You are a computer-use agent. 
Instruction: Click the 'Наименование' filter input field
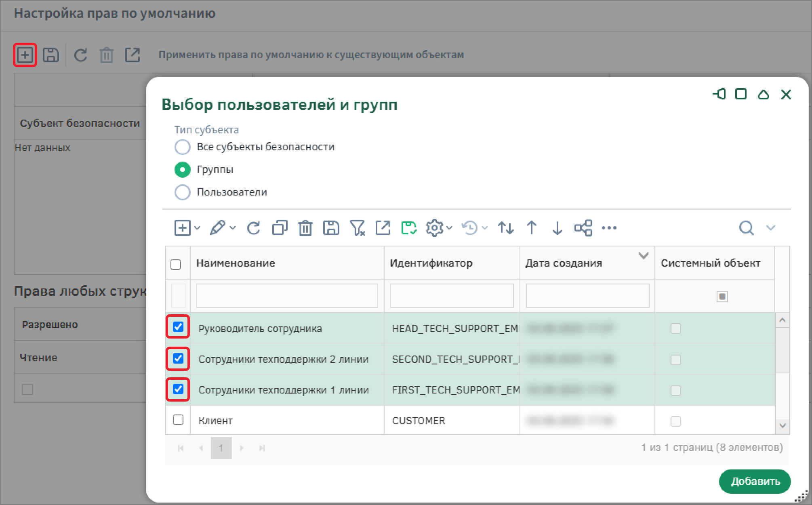click(x=287, y=296)
